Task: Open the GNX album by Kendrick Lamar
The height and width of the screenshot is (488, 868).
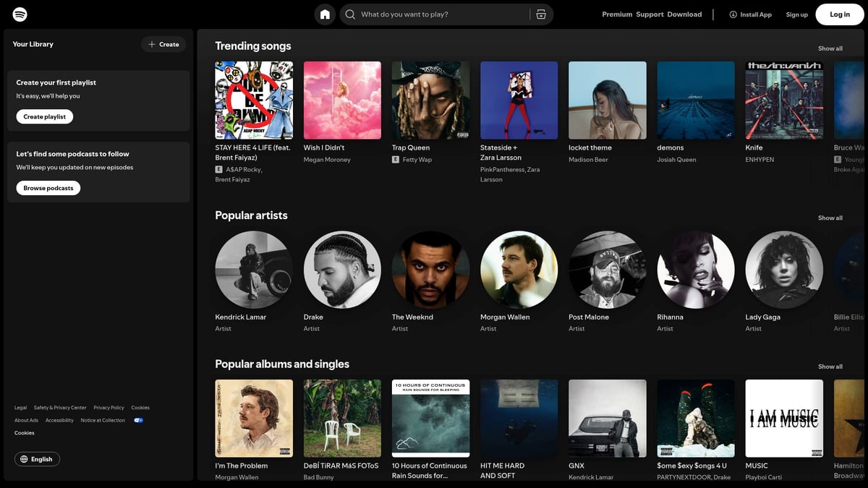Action: (x=607, y=418)
